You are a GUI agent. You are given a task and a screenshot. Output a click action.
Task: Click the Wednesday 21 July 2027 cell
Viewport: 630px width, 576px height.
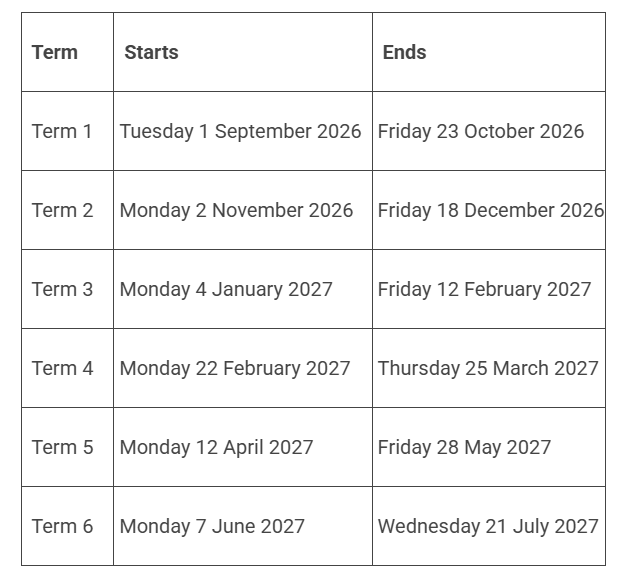[x=488, y=527]
